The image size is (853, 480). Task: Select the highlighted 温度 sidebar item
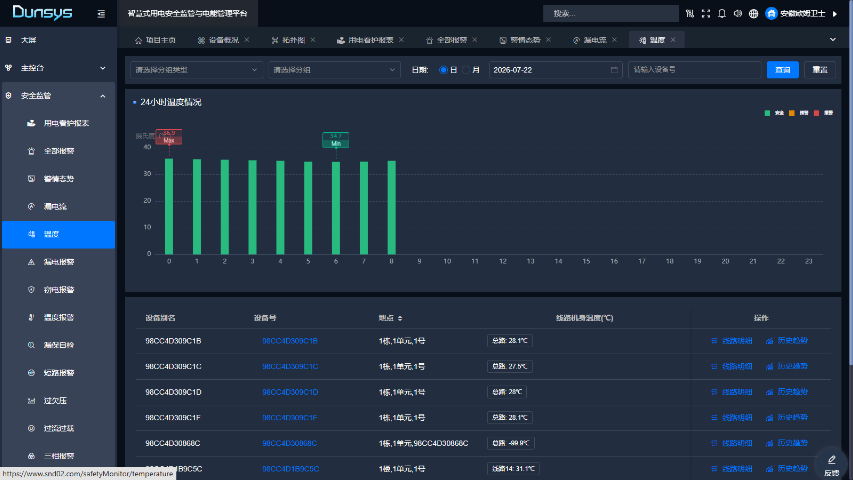(58, 235)
